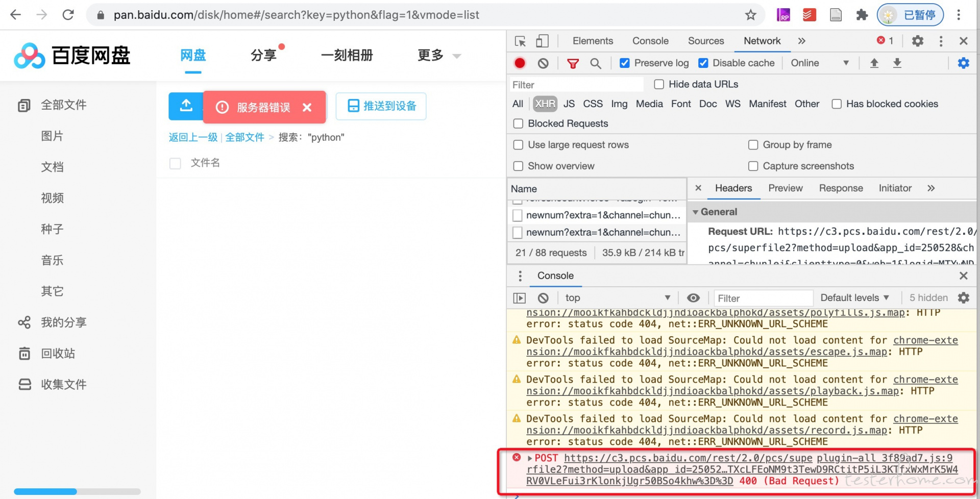The image size is (980, 499).
Task: Check Blocked Requests
Action: [x=518, y=123]
